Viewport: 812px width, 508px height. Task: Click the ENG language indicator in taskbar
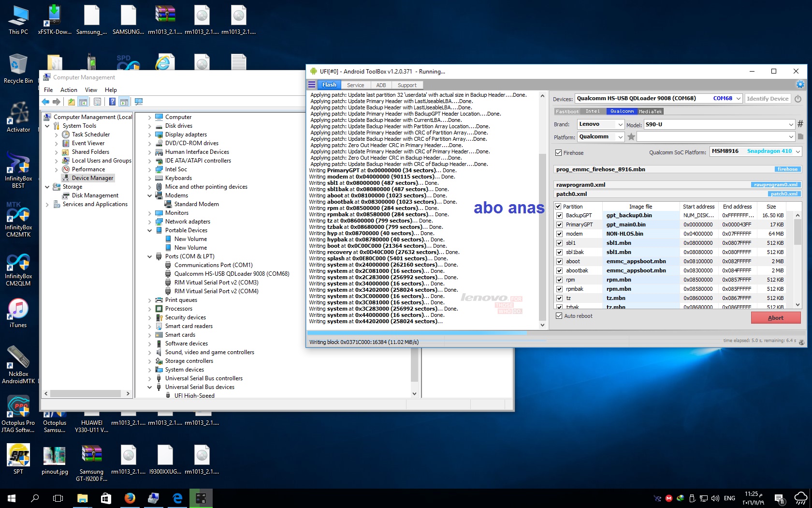point(729,498)
